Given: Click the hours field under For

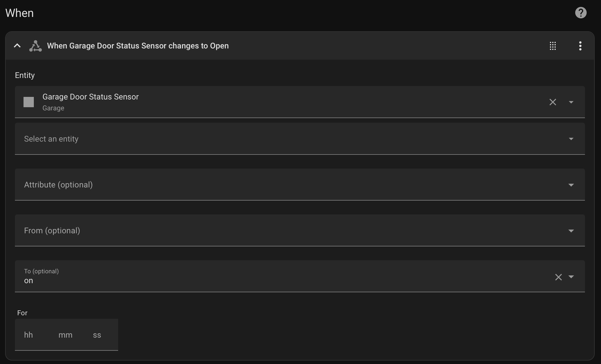Looking at the screenshot, I should 29,335.
